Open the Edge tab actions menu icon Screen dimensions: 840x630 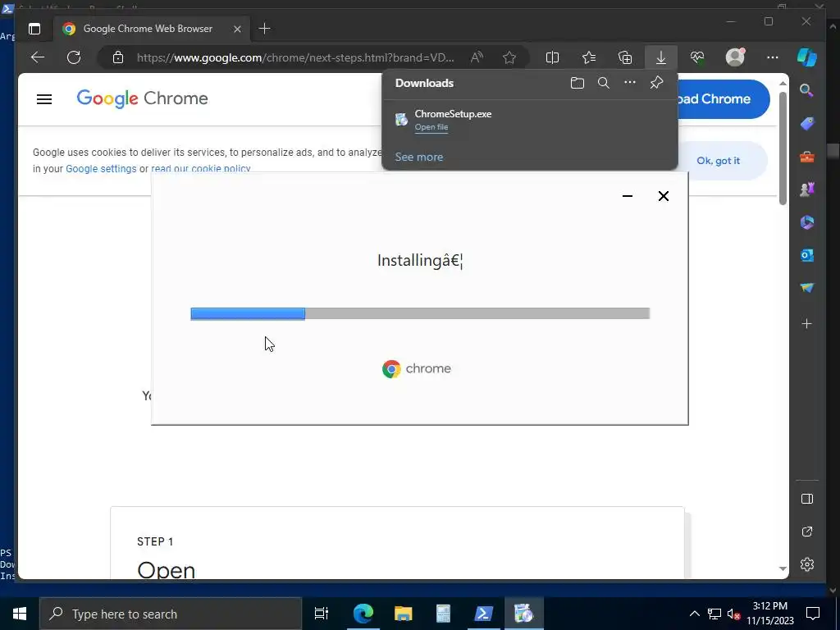click(34, 29)
